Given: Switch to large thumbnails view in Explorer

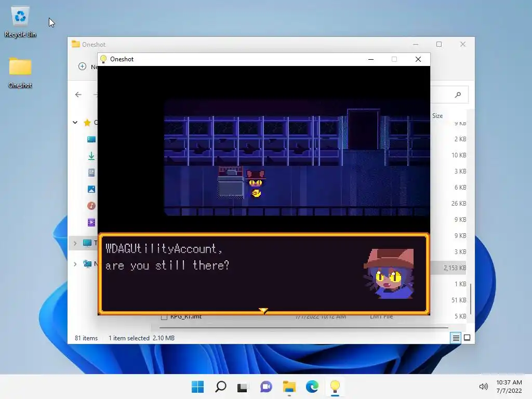Looking at the screenshot, I should [x=467, y=338].
